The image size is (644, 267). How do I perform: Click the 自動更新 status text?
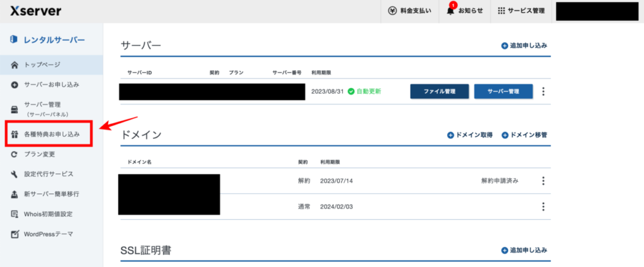point(369,92)
